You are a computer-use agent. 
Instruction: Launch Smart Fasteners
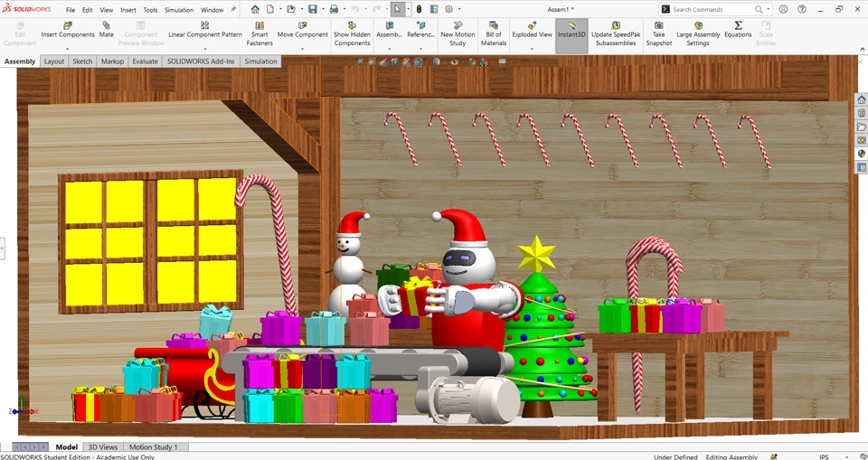click(x=259, y=34)
